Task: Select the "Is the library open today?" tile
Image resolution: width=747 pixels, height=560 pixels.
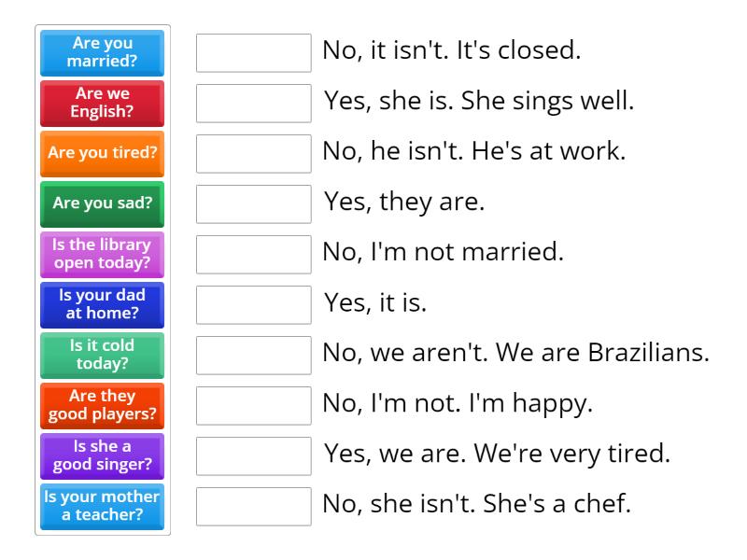Action: pyautogui.click(x=102, y=255)
